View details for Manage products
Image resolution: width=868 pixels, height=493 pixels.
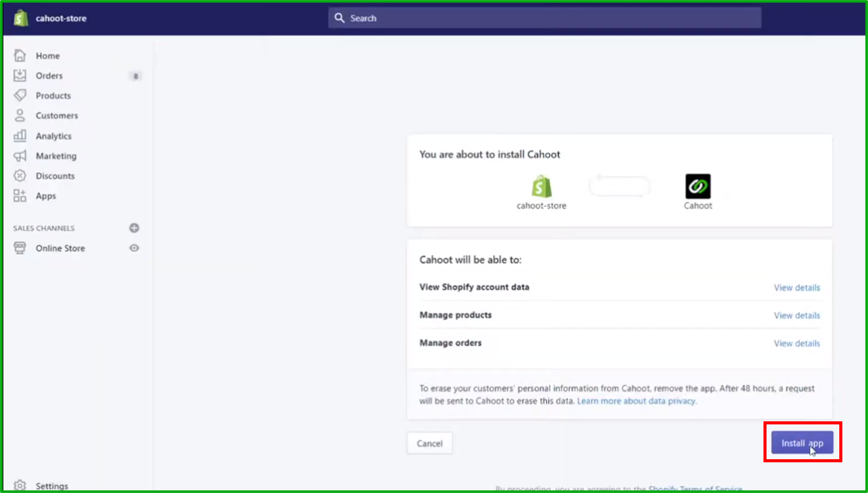797,315
